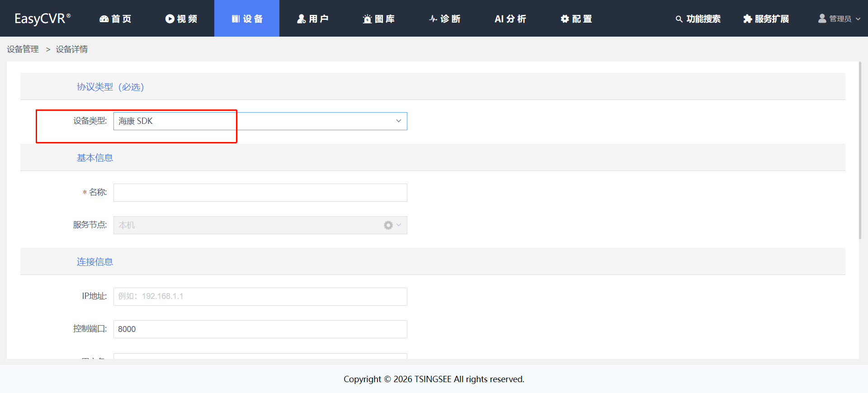The width and height of the screenshot is (868, 393).
Task: Open the AI 分析 menu
Action: point(510,19)
